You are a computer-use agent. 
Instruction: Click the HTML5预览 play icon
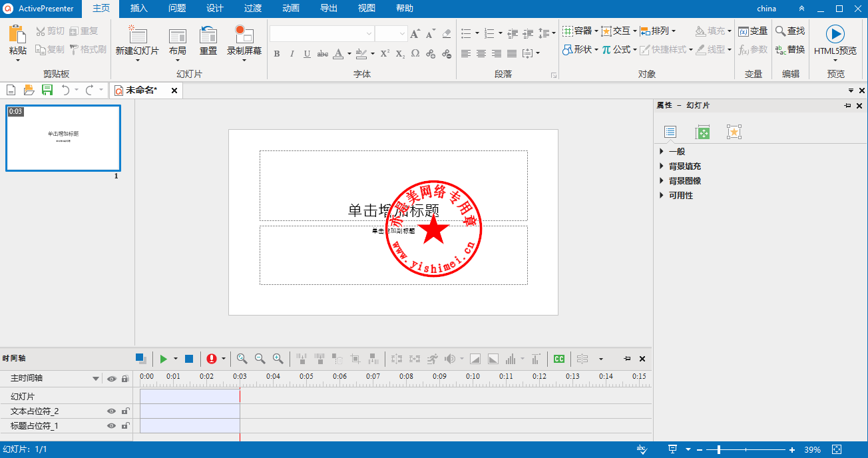coord(835,34)
